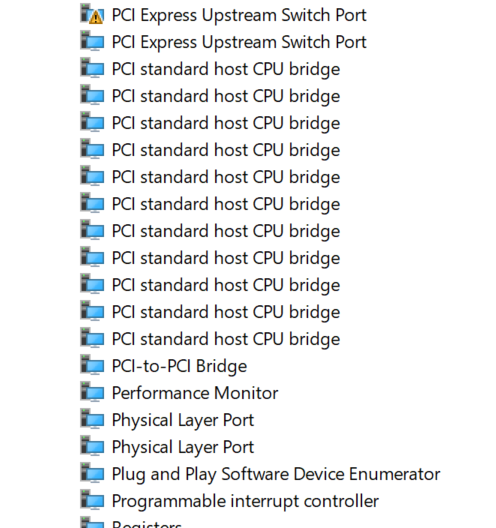Screen dimensions: 496x528
Task: Select Performance Monitor entry
Action: click(195, 393)
